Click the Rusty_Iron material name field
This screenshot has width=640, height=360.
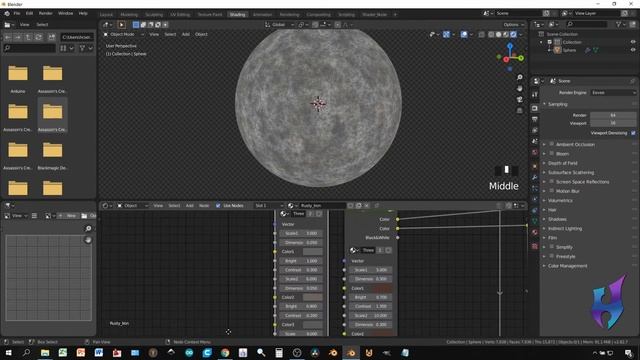322,205
